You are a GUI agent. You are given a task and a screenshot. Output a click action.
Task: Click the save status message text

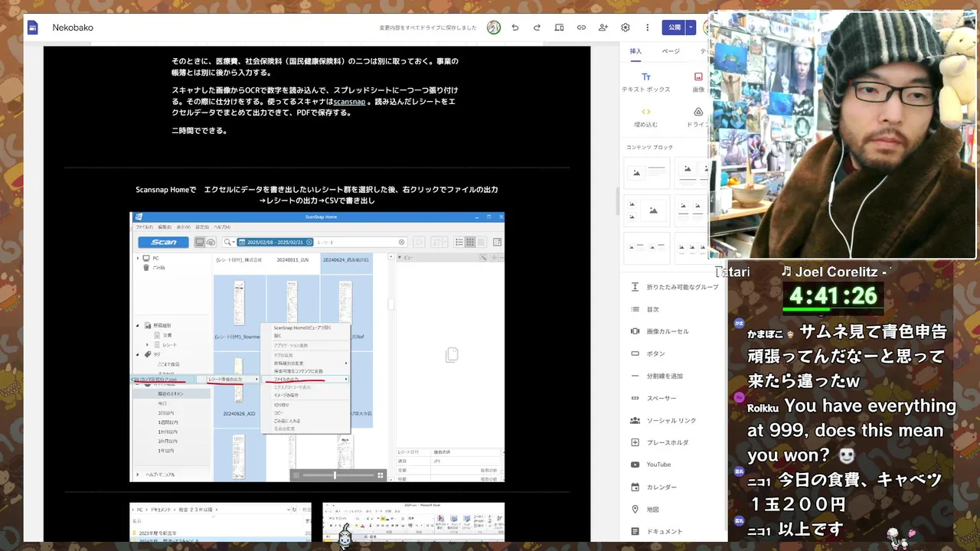click(x=427, y=28)
